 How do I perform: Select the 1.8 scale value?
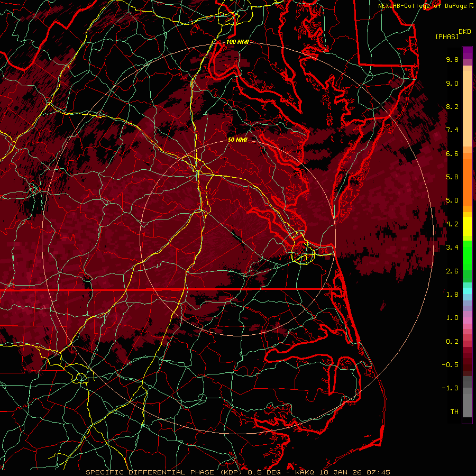pos(452,295)
